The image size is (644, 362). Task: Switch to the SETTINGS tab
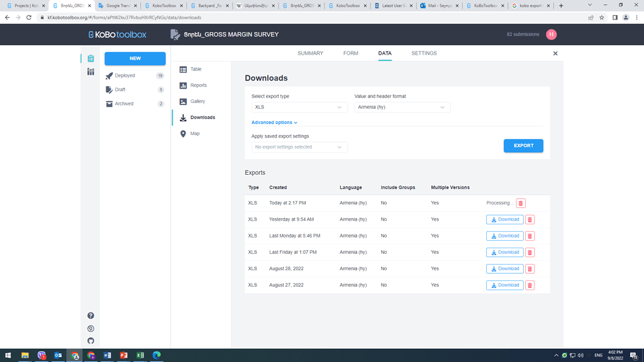coord(424,53)
